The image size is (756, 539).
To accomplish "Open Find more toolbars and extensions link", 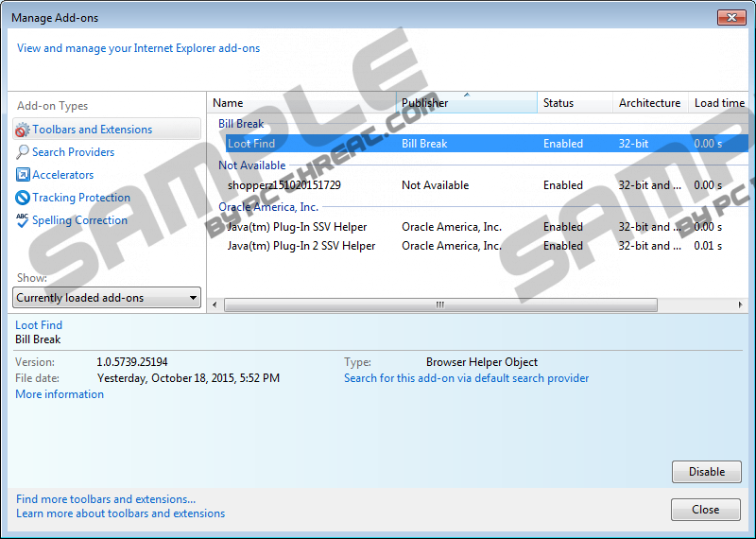I will (x=106, y=499).
